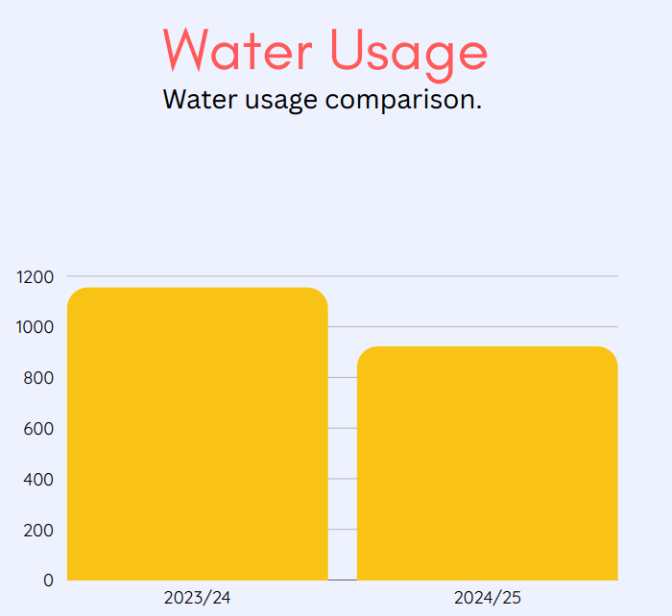Select the "Water usage comparison." subtitle text

(323, 99)
